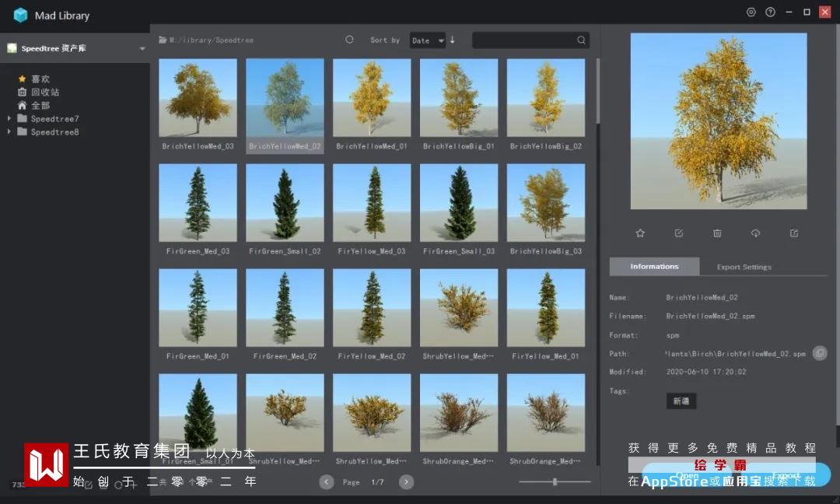Click the modified date 2020-06-10 17:20:02
Screen dimensions: 840x504
[x=706, y=372]
